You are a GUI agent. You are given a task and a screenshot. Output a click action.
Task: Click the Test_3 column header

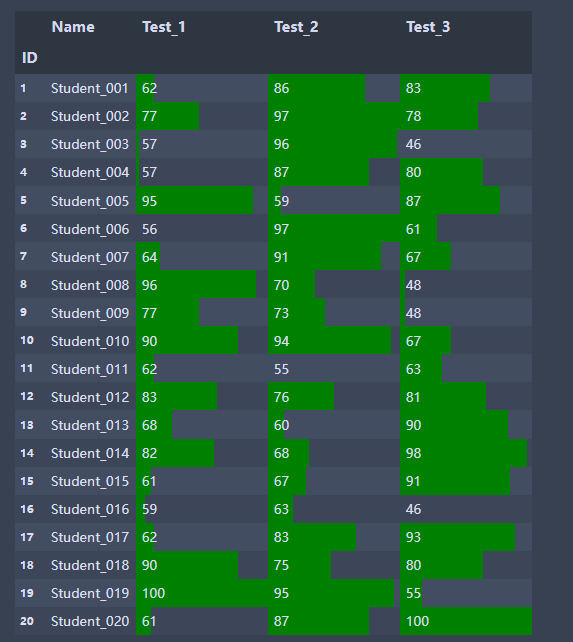428,27
